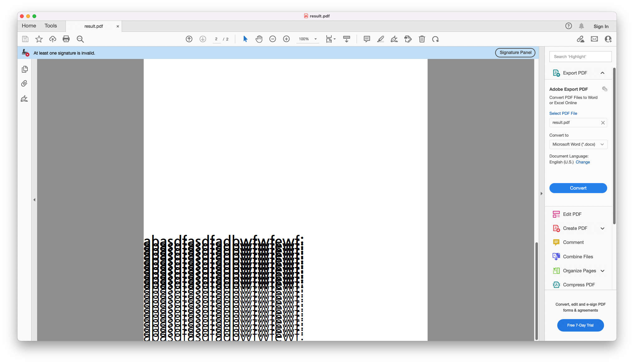Zoom out with minus icon
The height and width of the screenshot is (364, 634).
click(273, 39)
